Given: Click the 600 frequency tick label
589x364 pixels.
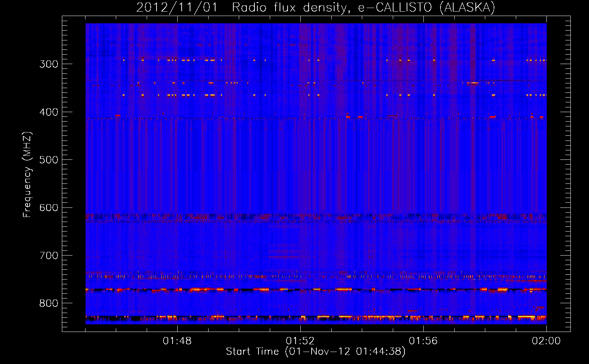Looking at the screenshot, I should click(49, 207).
